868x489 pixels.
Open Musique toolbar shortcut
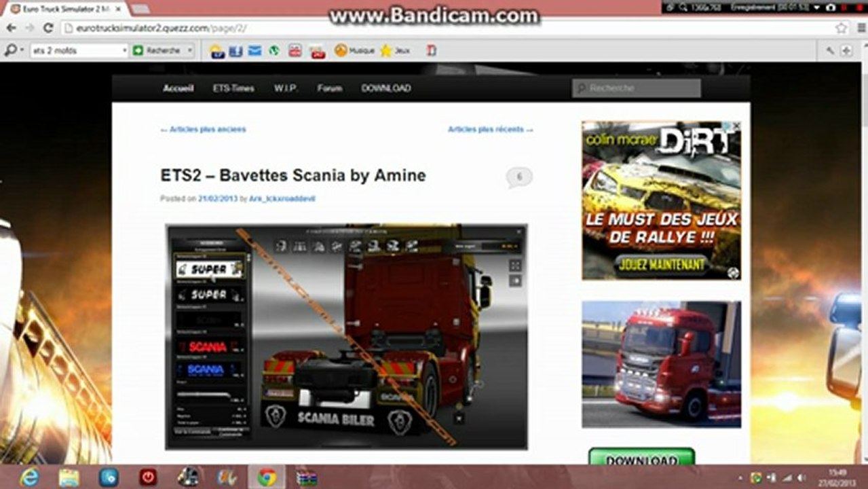[354, 51]
